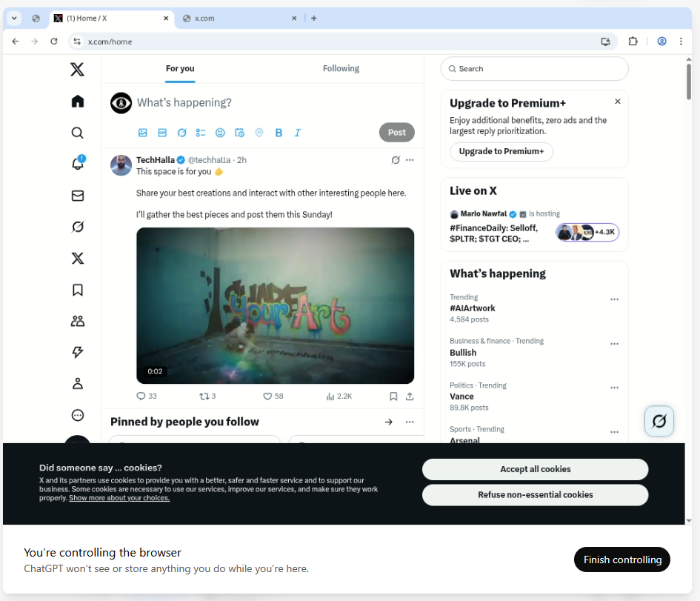700x601 pixels.
Task: Reply to TechHalla post
Action: tap(147, 396)
